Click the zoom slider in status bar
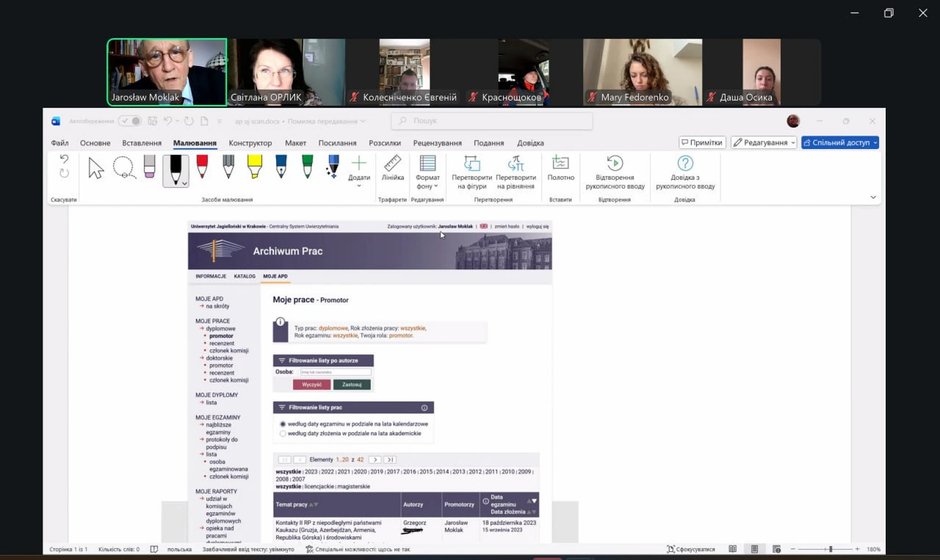Image resolution: width=940 pixels, height=560 pixels. [830, 549]
